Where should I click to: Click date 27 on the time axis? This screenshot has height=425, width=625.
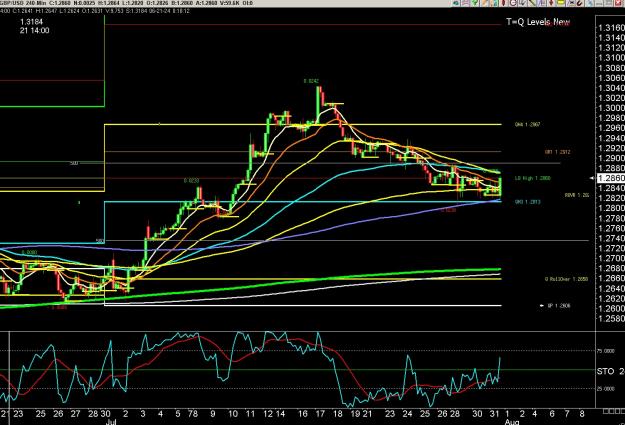pos(75,414)
